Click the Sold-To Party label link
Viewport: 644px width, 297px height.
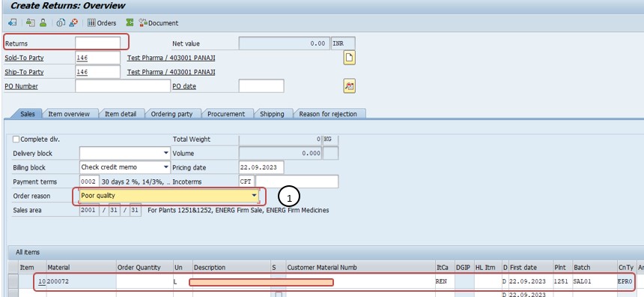24,58
